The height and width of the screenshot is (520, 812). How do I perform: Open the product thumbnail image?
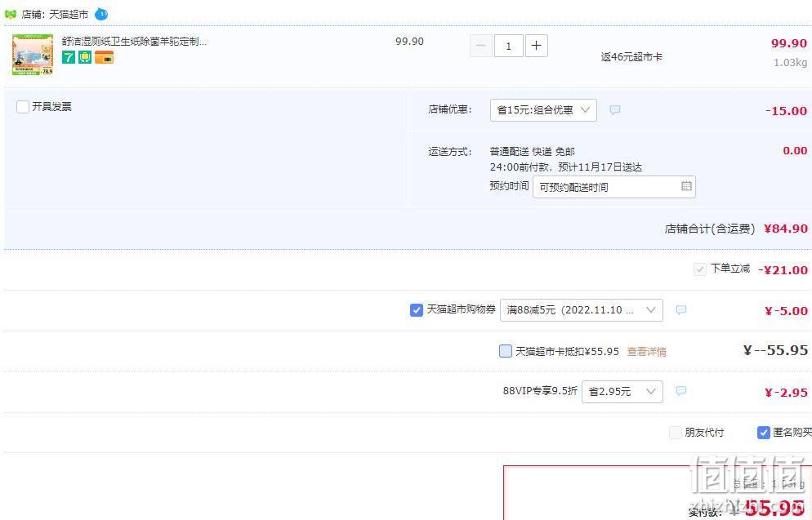[x=33, y=55]
